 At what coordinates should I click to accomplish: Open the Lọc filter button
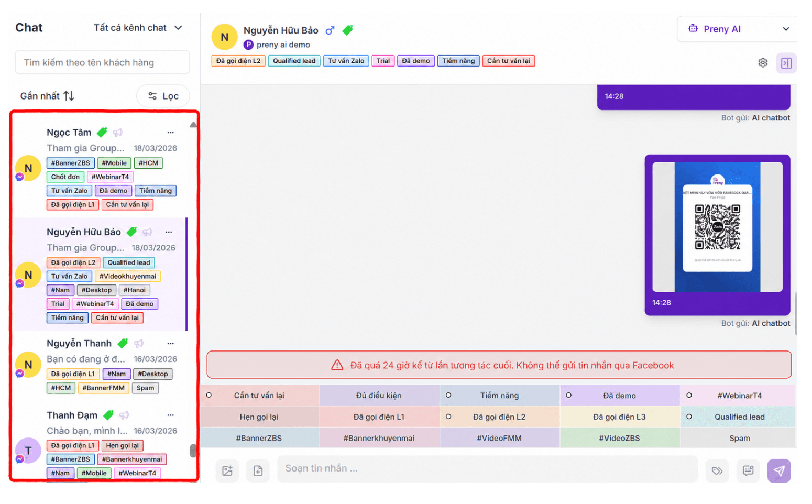tap(163, 96)
